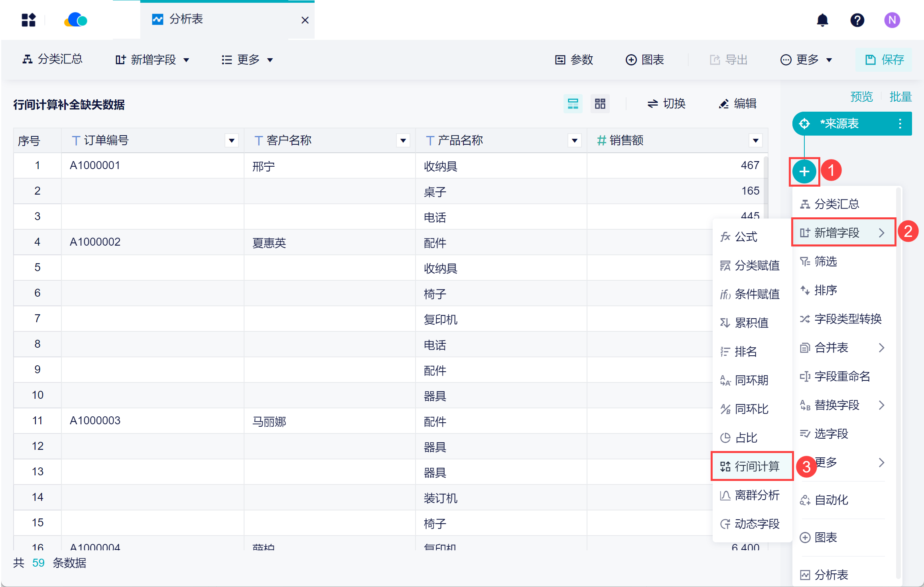Close the 分析表 tab
Image resolution: width=924 pixels, height=587 pixels.
[305, 20]
